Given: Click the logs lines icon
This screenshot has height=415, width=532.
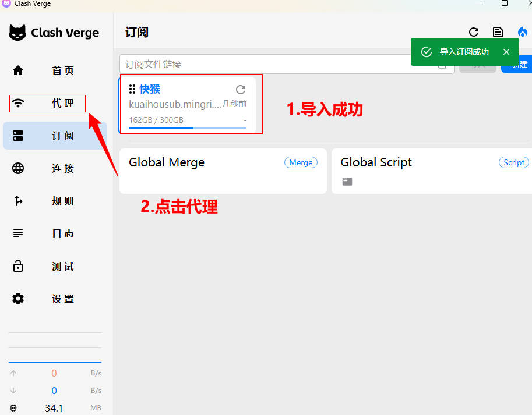Looking at the screenshot, I should pyautogui.click(x=18, y=233).
